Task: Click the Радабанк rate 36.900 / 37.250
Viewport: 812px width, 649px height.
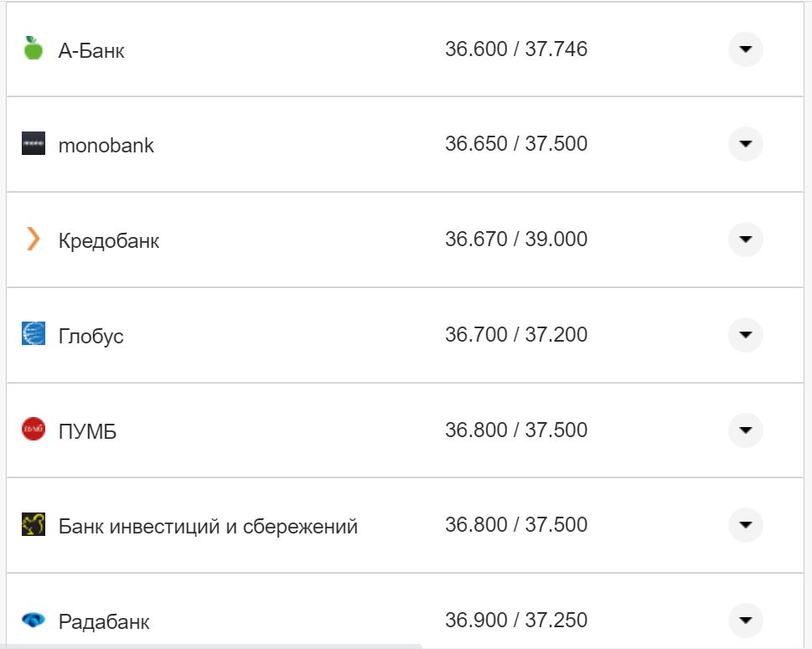Action: tap(516, 621)
